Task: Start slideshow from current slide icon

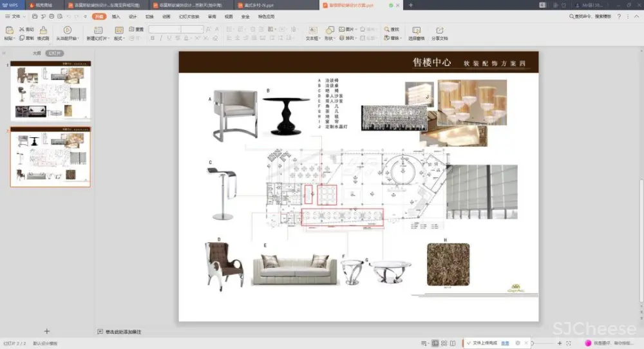Action: pos(67,30)
